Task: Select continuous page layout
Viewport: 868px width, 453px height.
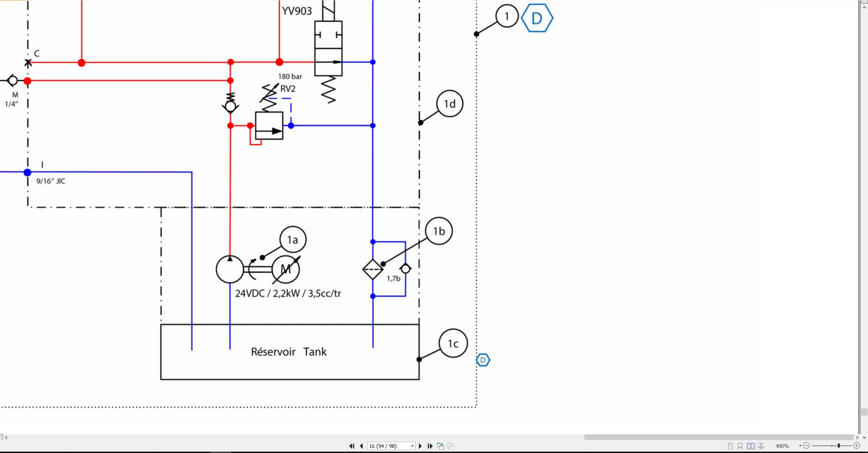Action: click(740, 446)
